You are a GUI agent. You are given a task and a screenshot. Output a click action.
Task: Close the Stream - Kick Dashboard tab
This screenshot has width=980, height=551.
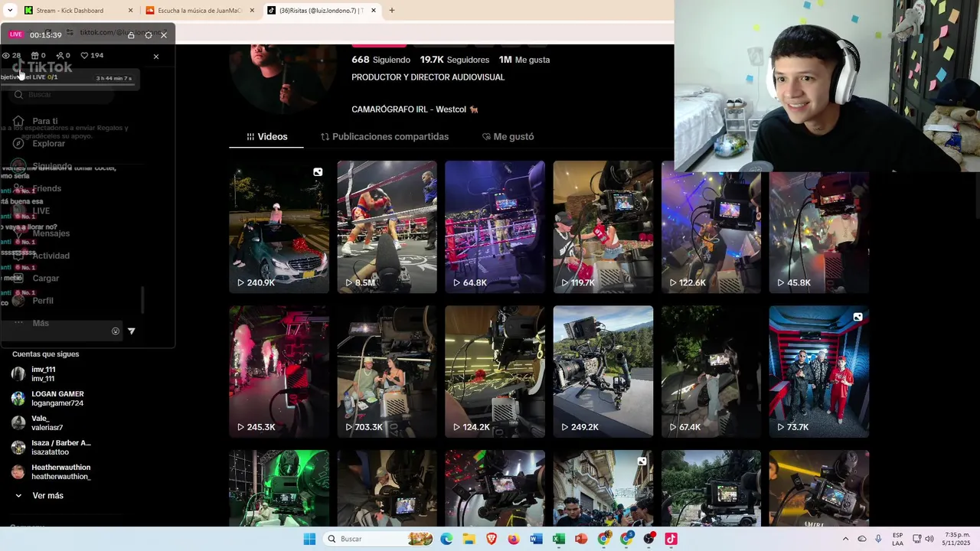(x=130, y=11)
